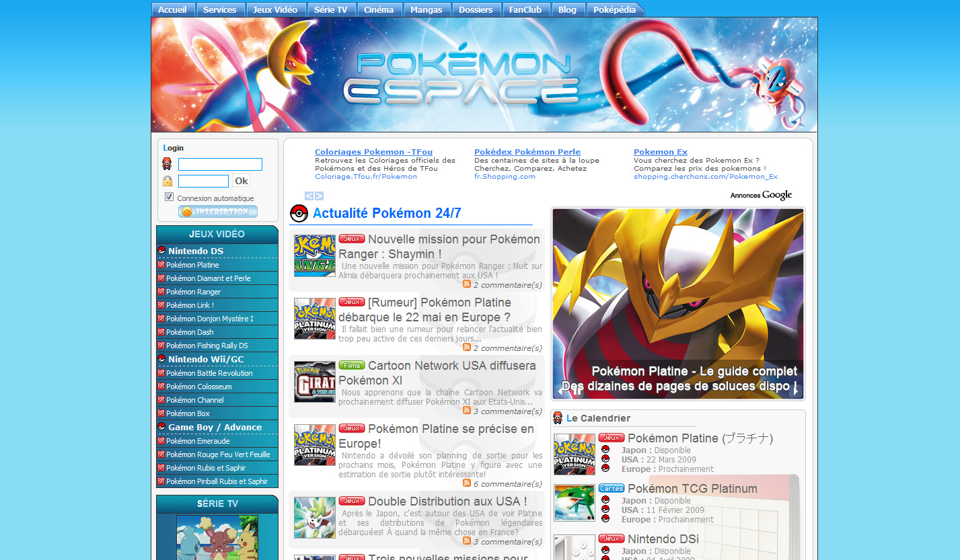Open the [Rumeur] Pokémon Platine 22 mai headline
Viewport: 960px width, 560px height.
point(424,310)
